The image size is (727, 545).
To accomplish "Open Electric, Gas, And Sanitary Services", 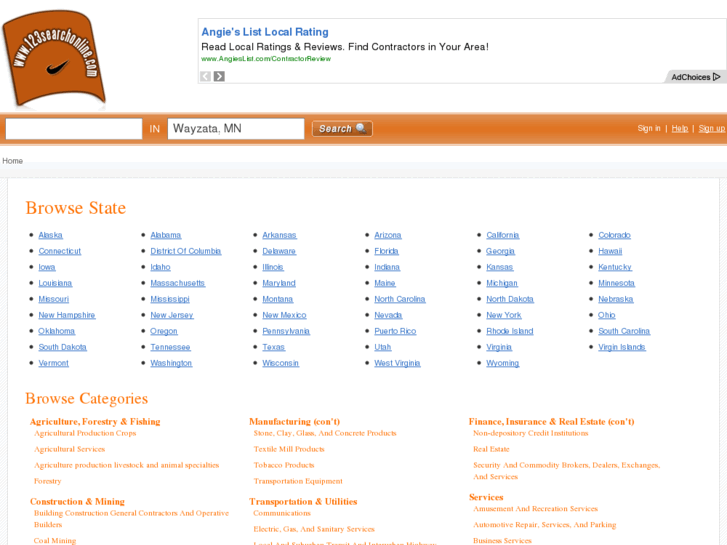I will click(x=314, y=529).
